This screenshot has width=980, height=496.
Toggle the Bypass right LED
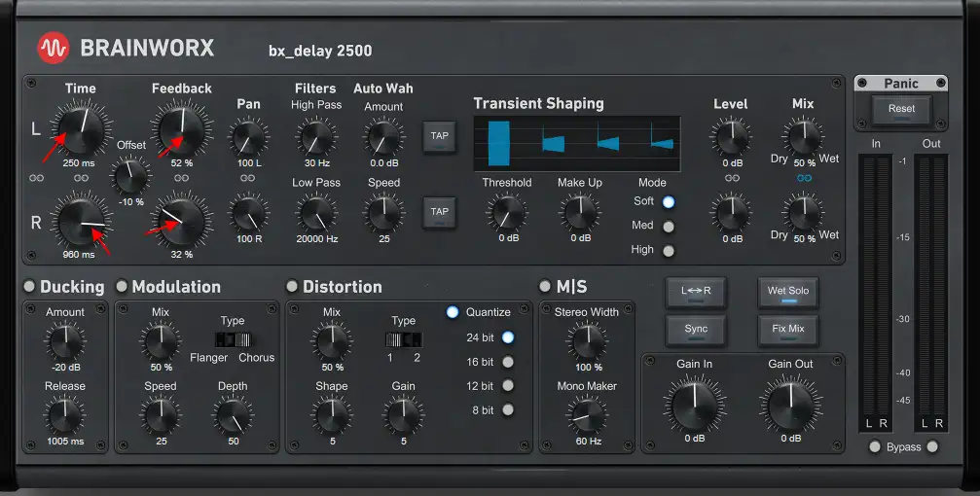932,446
